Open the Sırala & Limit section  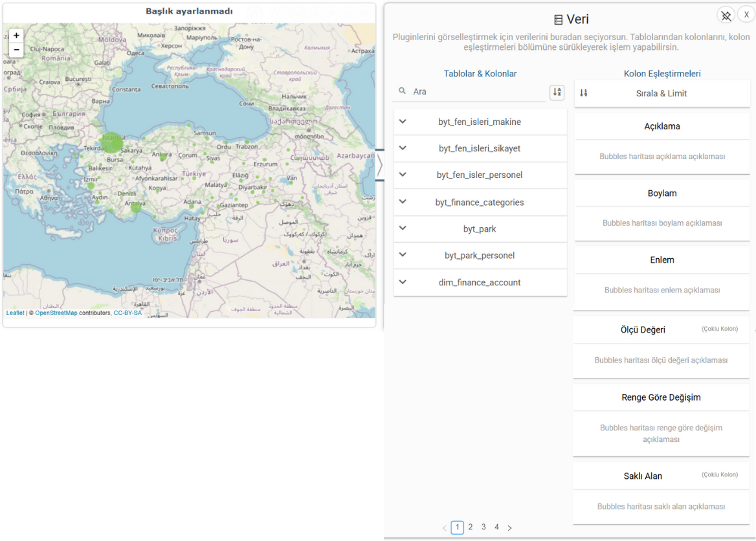point(661,93)
